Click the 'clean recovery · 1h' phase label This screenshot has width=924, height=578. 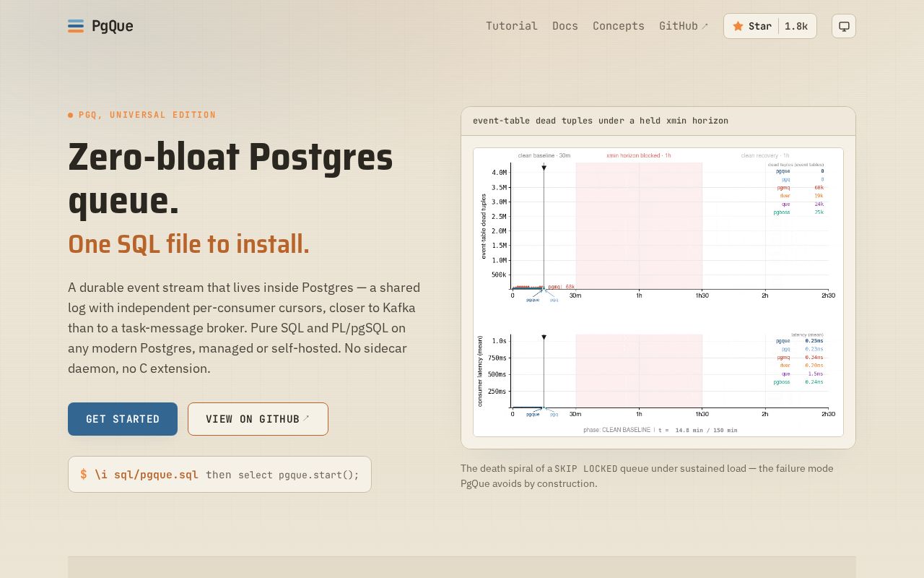765,155
